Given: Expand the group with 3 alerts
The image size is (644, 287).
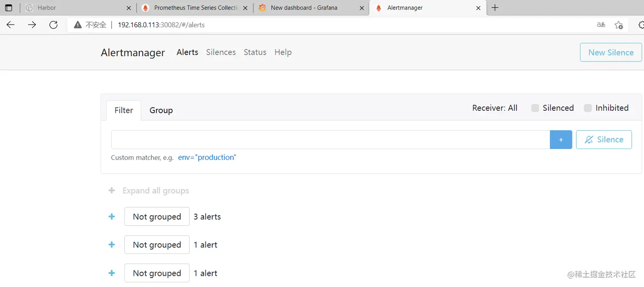Looking at the screenshot, I should pyautogui.click(x=112, y=216).
